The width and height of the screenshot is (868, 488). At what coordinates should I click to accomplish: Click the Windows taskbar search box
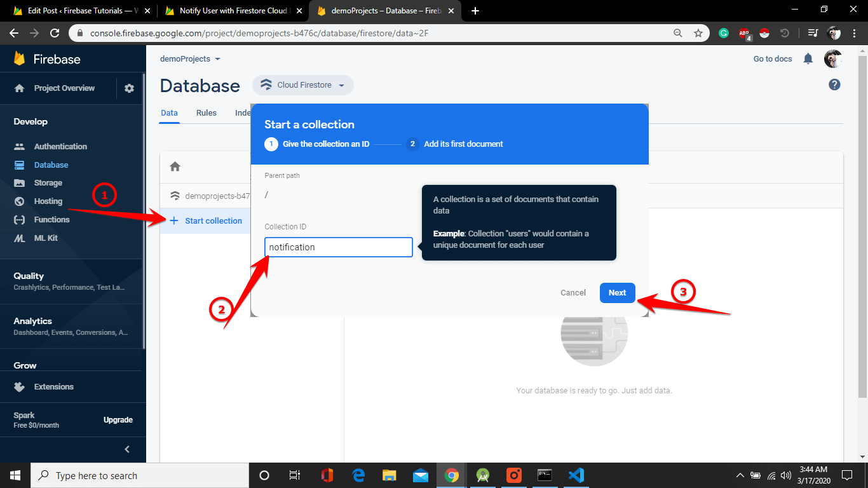(140, 475)
